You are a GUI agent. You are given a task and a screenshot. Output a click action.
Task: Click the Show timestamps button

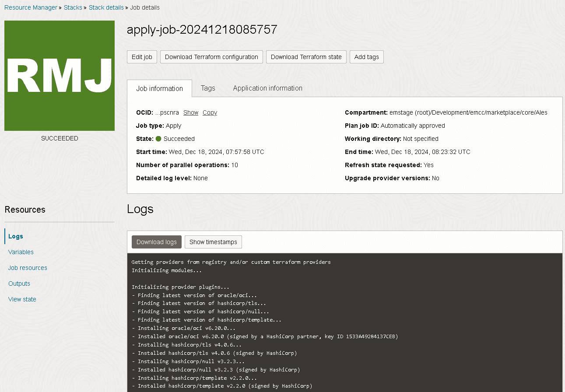[x=213, y=242]
